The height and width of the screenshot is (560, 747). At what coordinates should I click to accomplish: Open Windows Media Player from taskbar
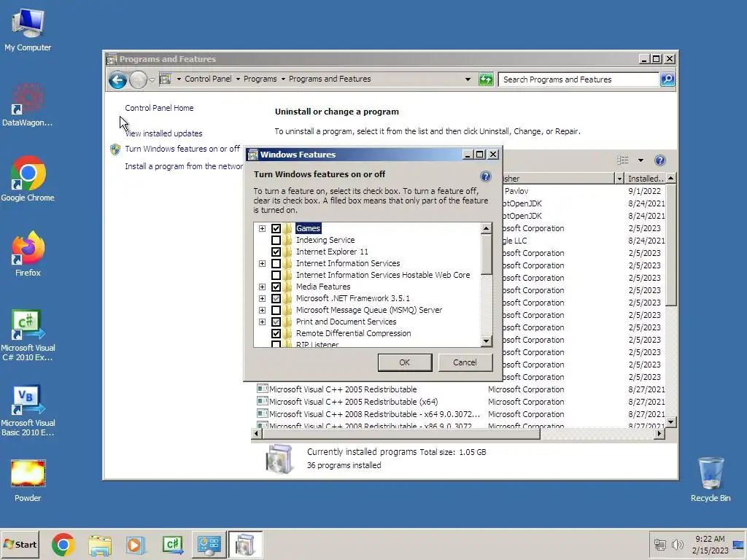click(136, 545)
